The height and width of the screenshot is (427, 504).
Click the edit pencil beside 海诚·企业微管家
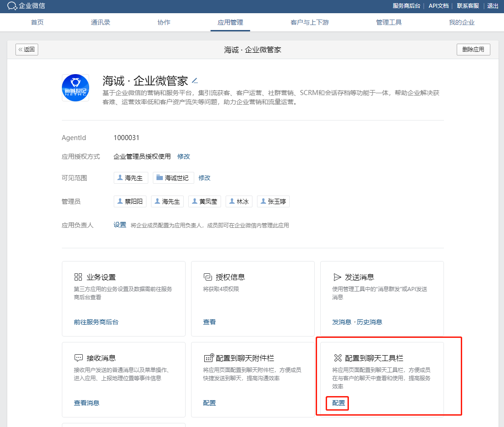point(195,80)
